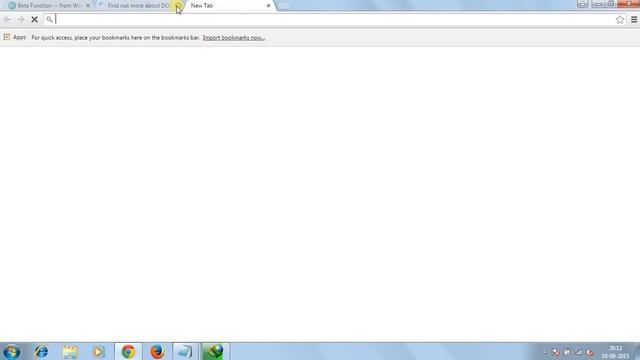This screenshot has width=640, height=360.
Task: Open the Chrome hamburger menu
Action: pos(634,19)
